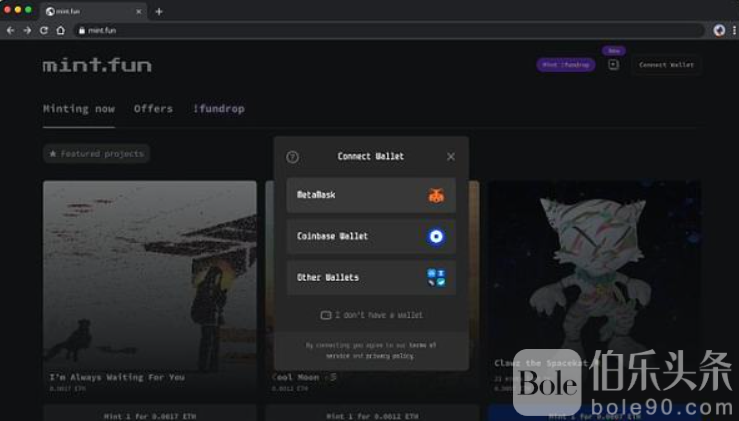The height and width of the screenshot is (421, 739).
Task: Click "I don't have a wallet" link
Action: tap(372, 315)
